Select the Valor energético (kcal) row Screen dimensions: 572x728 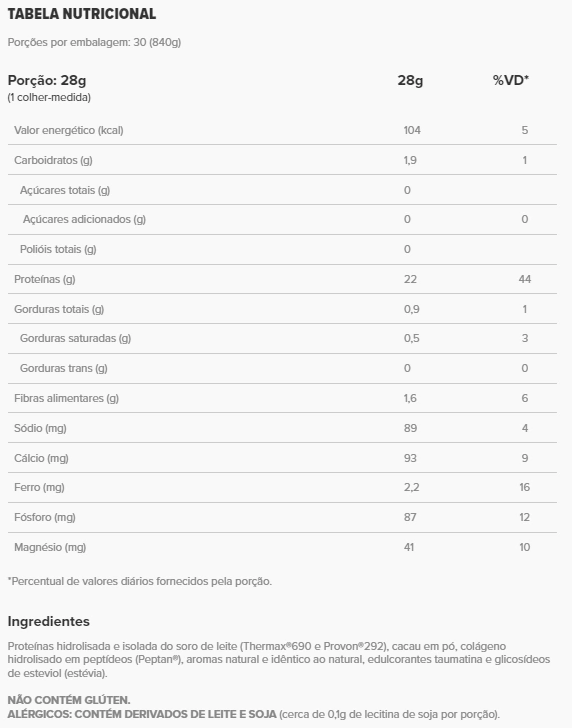[x=282, y=130]
